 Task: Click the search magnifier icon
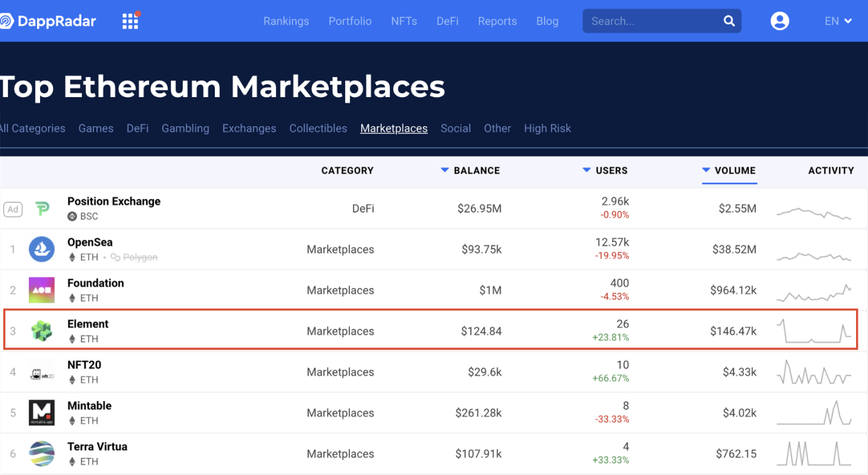coord(729,21)
